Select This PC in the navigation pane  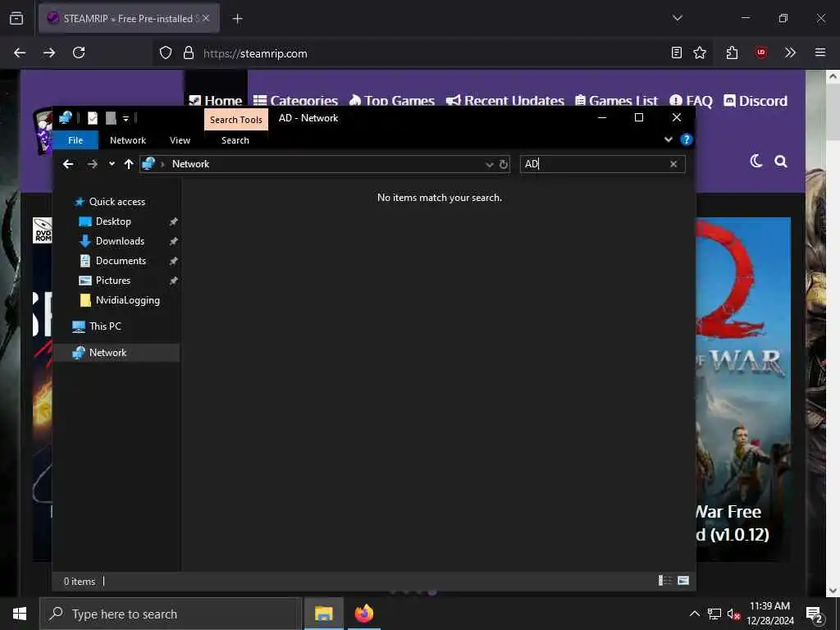click(x=105, y=326)
